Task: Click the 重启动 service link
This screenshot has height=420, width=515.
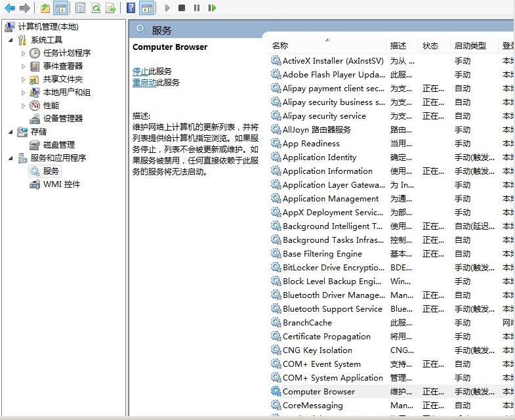Action: tap(144, 83)
